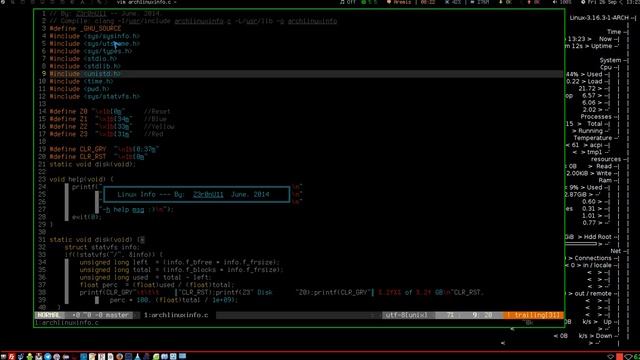Viewport: 640px width, 360px height.
Task: Click "out / remote" in the Conky side panel
Action: click(593, 293)
